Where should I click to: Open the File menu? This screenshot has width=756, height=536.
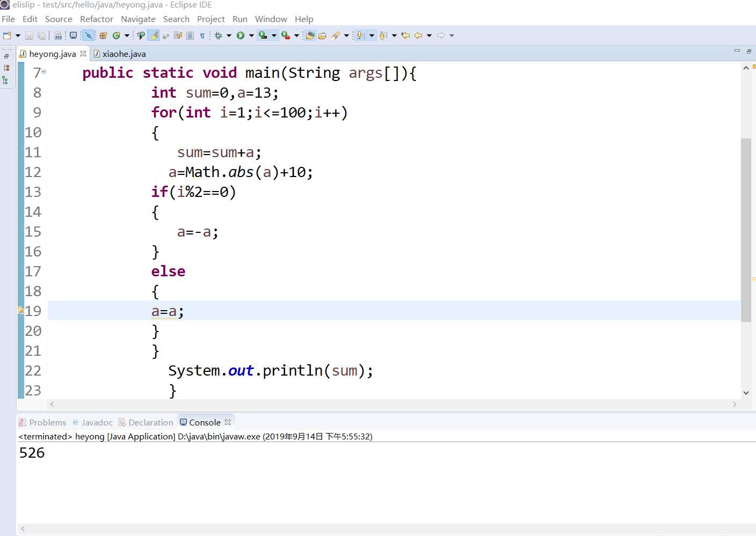(9, 19)
